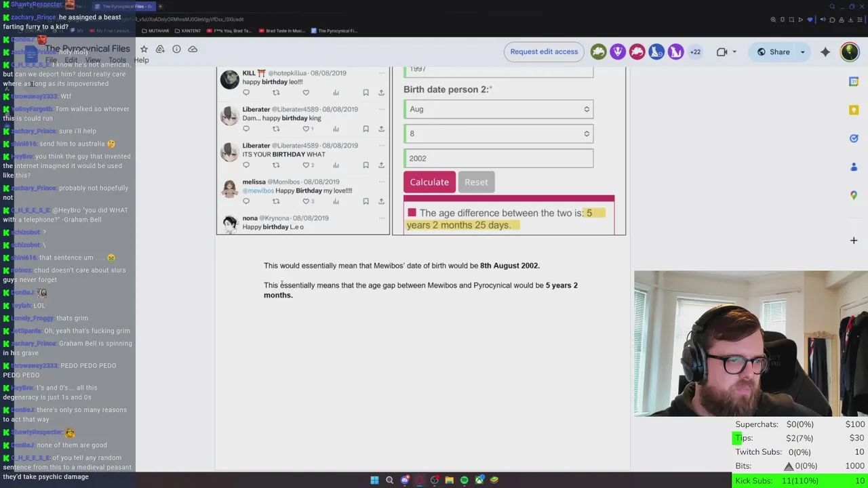Click the grey Reset button

point(476,182)
